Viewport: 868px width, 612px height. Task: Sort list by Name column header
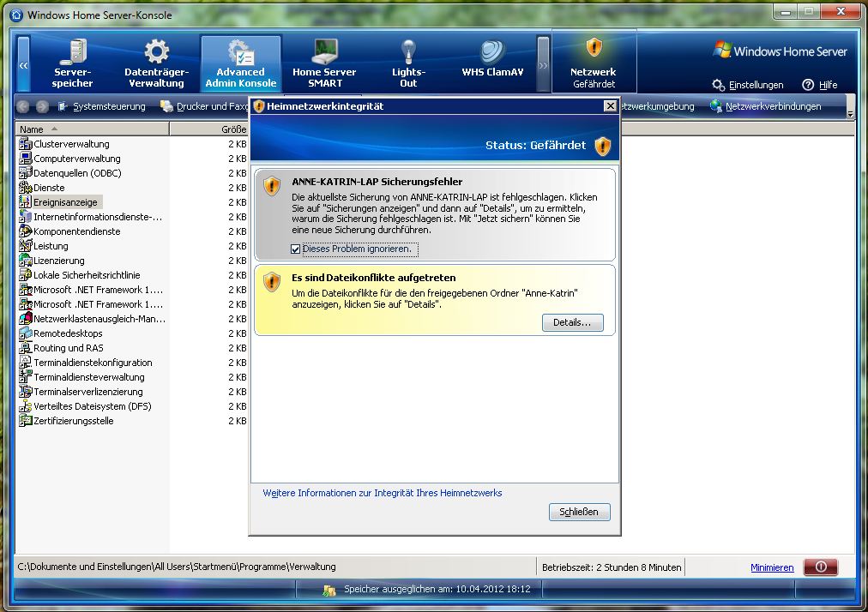coord(92,129)
